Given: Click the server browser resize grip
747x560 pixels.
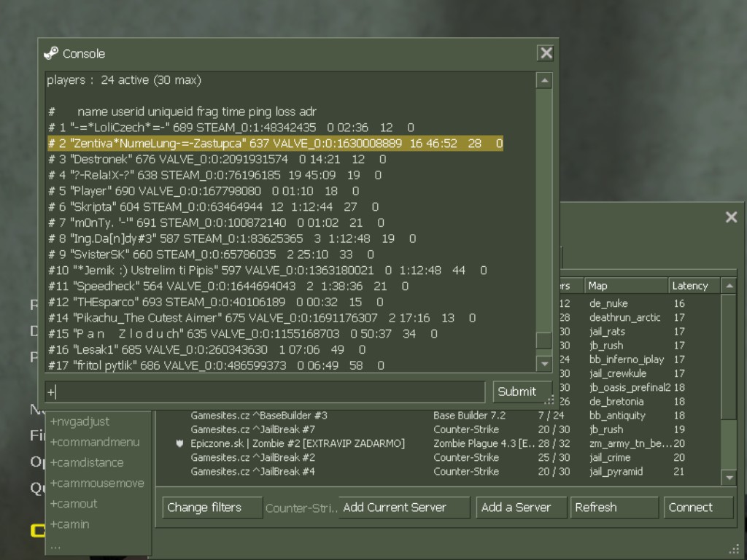Looking at the screenshot, I should (734, 550).
